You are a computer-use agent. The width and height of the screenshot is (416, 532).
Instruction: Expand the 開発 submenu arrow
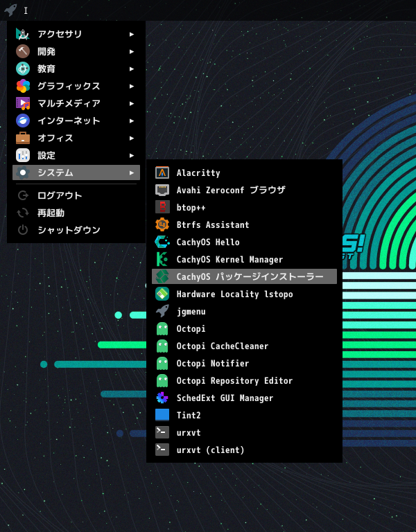pos(132,51)
